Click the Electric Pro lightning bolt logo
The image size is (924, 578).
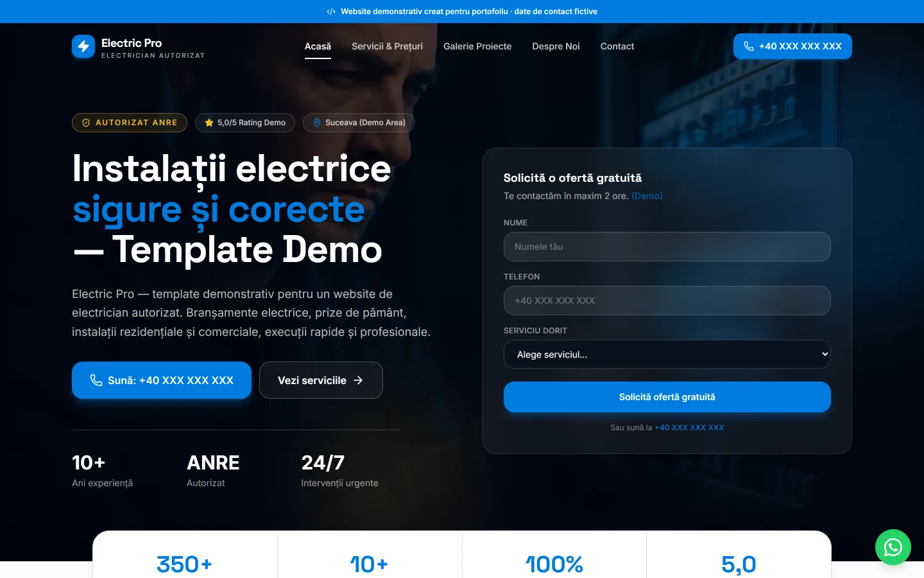[x=83, y=46]
